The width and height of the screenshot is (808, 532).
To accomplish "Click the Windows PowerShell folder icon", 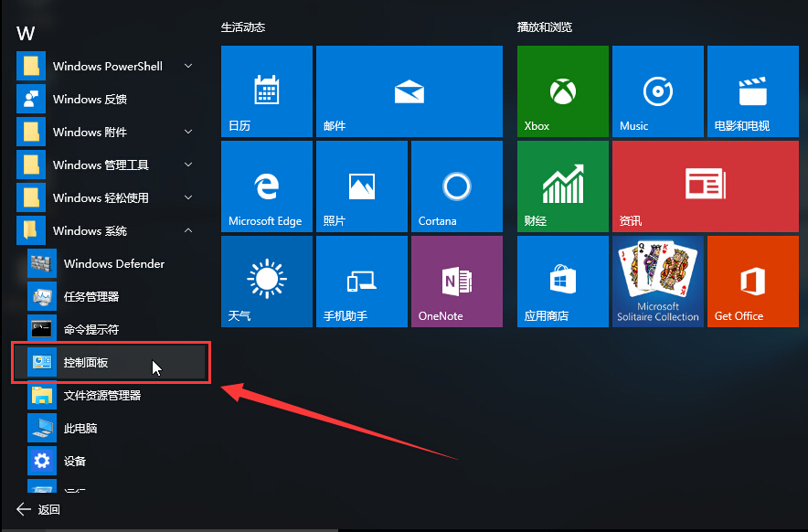I will point(31,66).
